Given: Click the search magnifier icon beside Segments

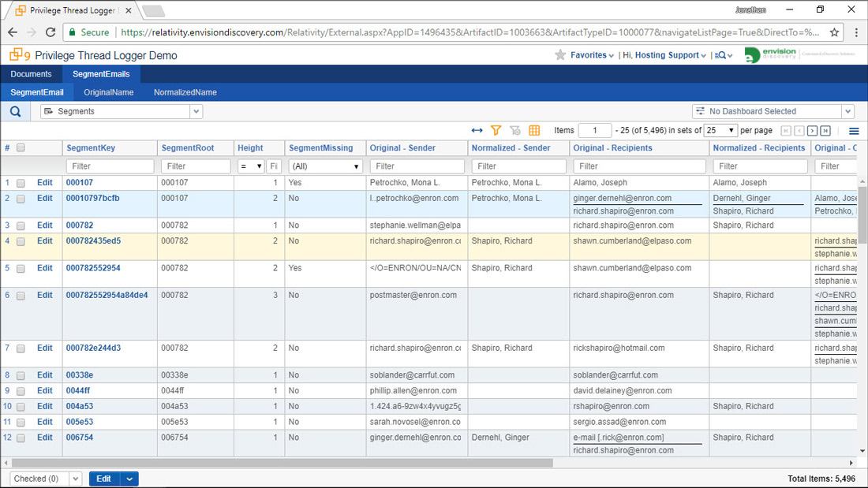Looking at the screenshot, I should [x=16, y=111].
